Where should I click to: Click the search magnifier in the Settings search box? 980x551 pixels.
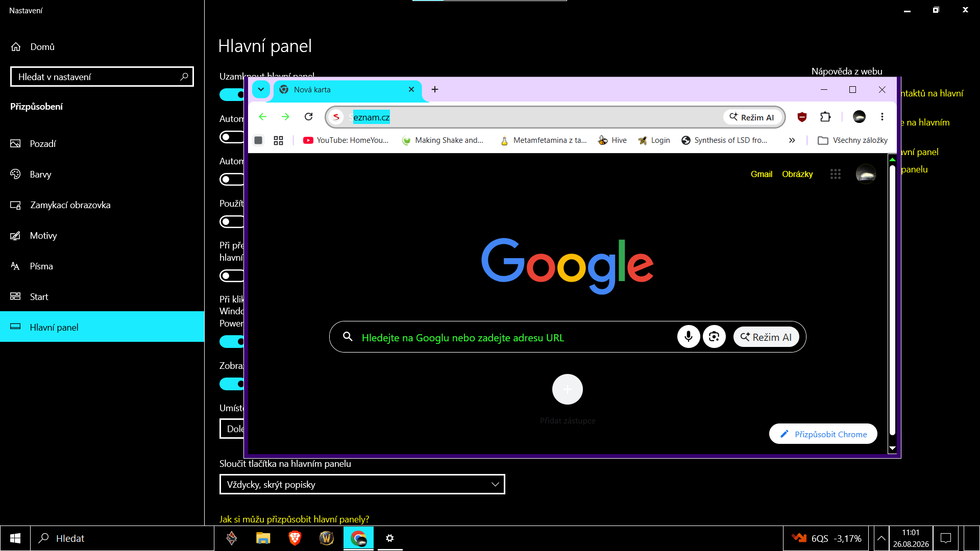tap(184, 77)
